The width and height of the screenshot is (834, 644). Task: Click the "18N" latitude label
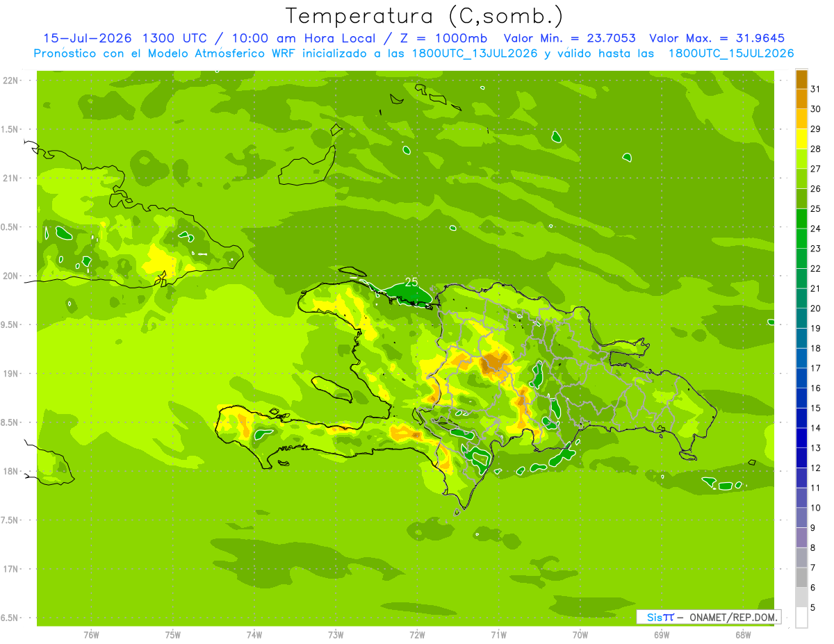pyautogui.click(x=11, y=472)
